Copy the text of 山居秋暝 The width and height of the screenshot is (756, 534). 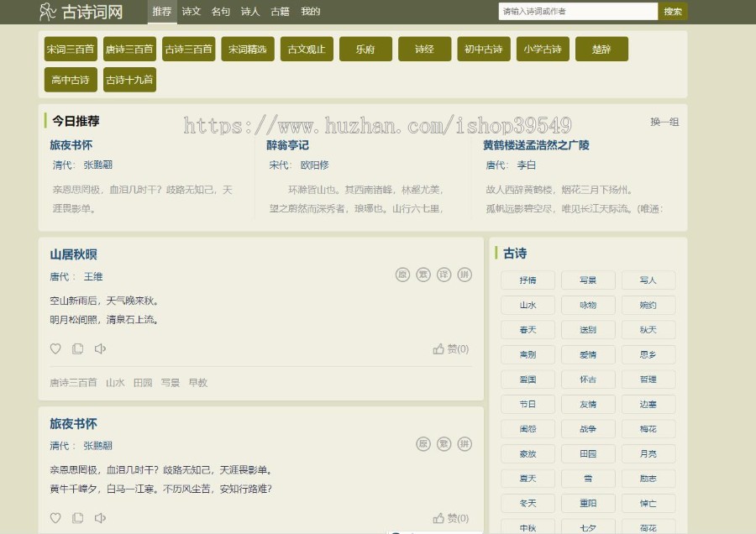pyautogui.click(x=77, y=349)
